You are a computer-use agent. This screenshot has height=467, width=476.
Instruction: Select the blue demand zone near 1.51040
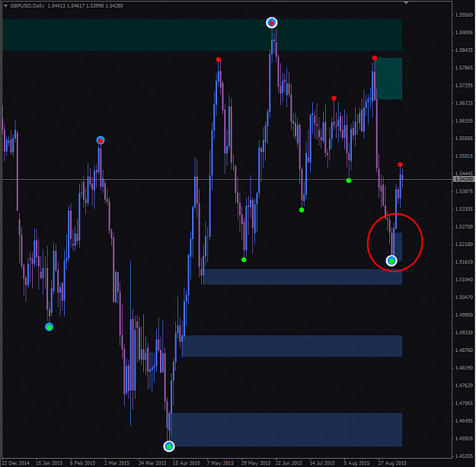click(x=303, y=277)
